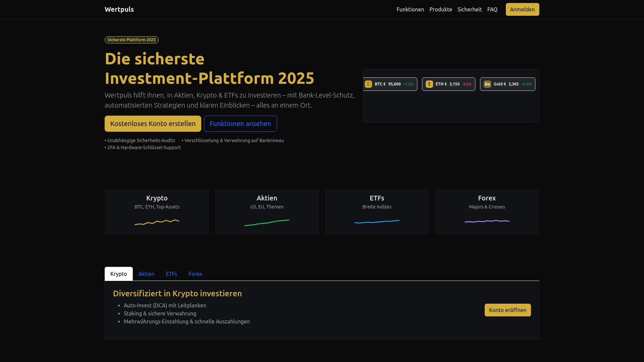
Task: Open the Funktionen nav link
Action: point(410,9)
